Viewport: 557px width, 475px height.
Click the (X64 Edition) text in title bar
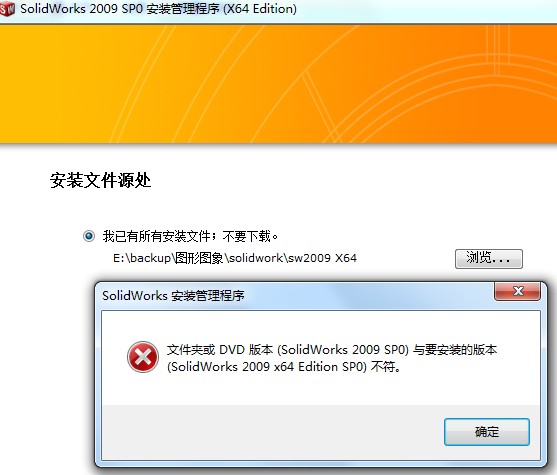[260, 9]
